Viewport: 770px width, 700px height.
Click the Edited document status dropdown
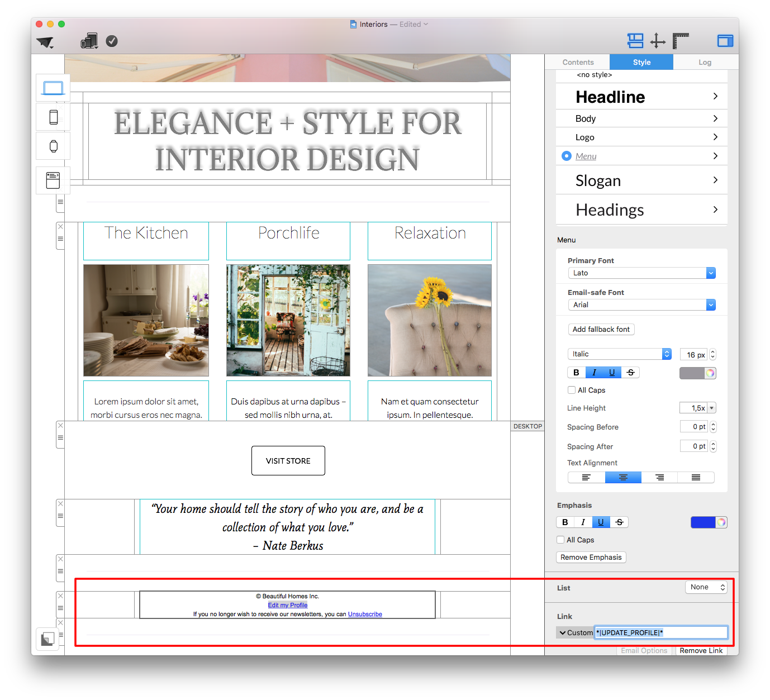[413, 24]
